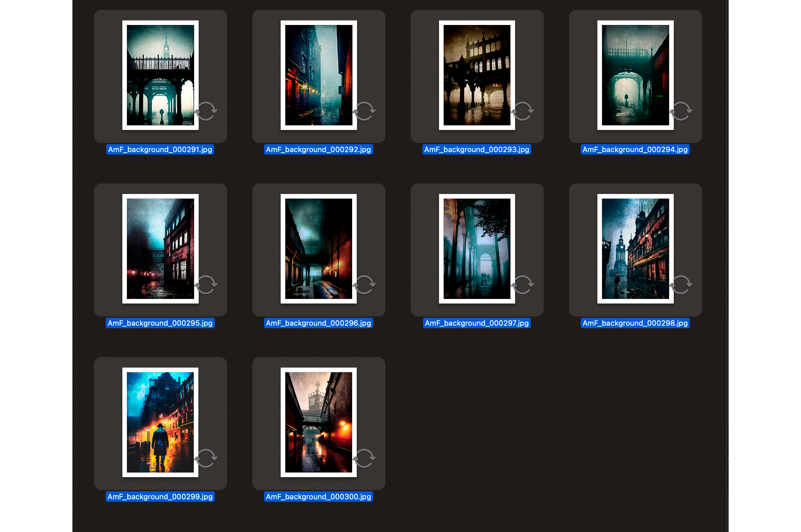The image size is (801, 532).
Task: Click the AmF_background_000295.jpg filename label
Action: pyautogui.click(x=160, y=323)
